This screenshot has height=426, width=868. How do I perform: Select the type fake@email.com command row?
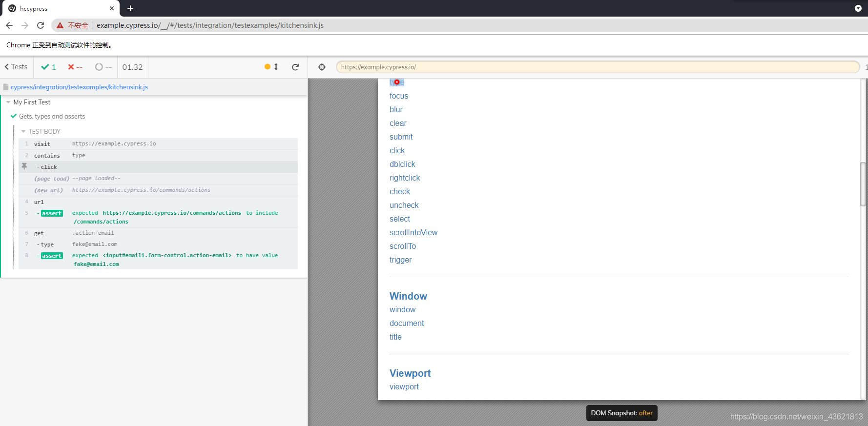[x=158, y=244]
